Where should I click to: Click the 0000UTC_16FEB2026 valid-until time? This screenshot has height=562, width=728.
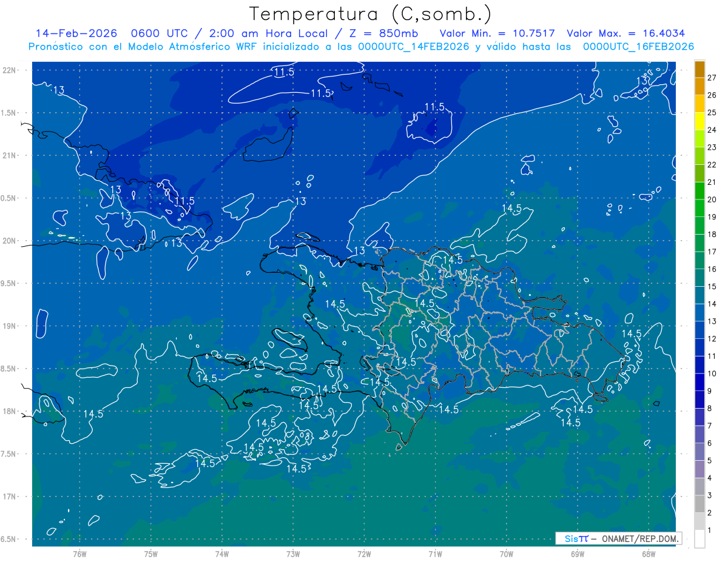click(x=638, y=47)
